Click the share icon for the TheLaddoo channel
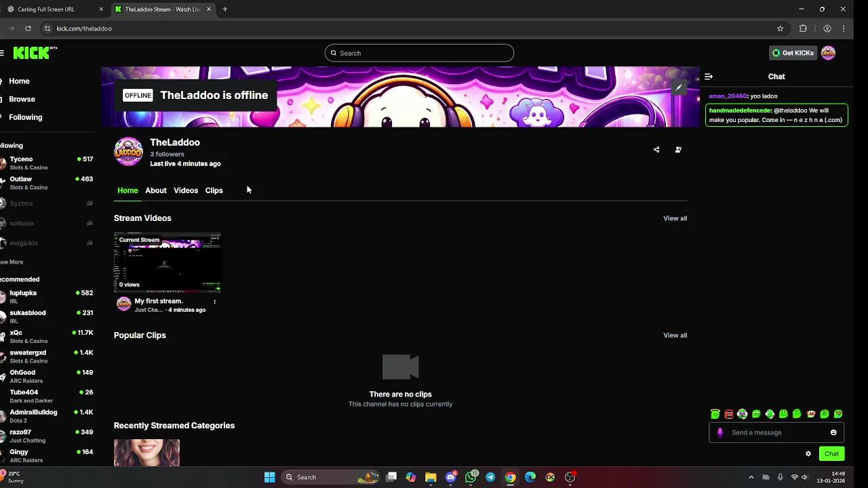The height and width of the screenshot is (488, 868). (656, 150)
